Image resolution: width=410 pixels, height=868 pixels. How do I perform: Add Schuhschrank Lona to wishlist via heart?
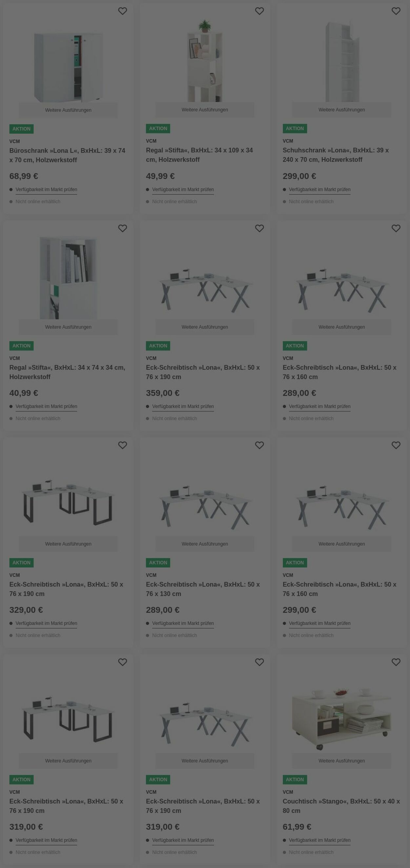point(396,11)
